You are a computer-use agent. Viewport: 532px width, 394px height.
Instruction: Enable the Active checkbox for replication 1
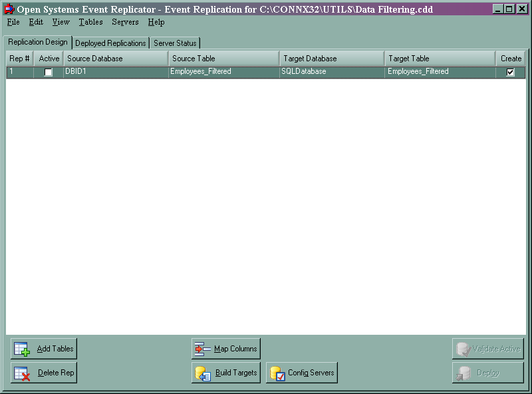(x=47, y=72)
